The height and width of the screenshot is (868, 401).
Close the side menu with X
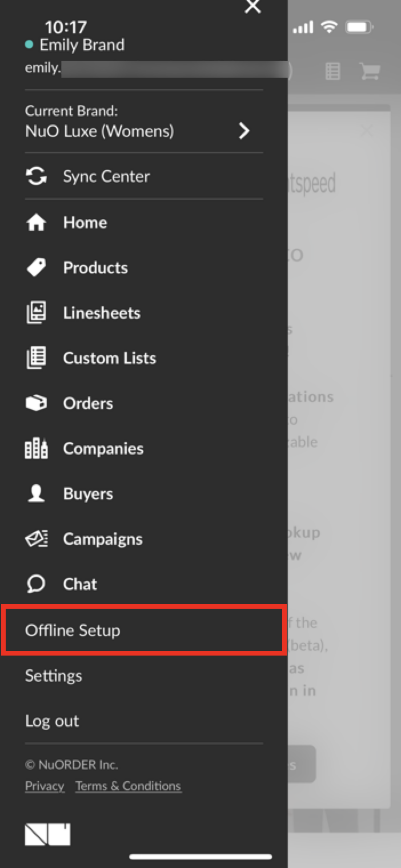pyautogui.click(x=252, y=6)
